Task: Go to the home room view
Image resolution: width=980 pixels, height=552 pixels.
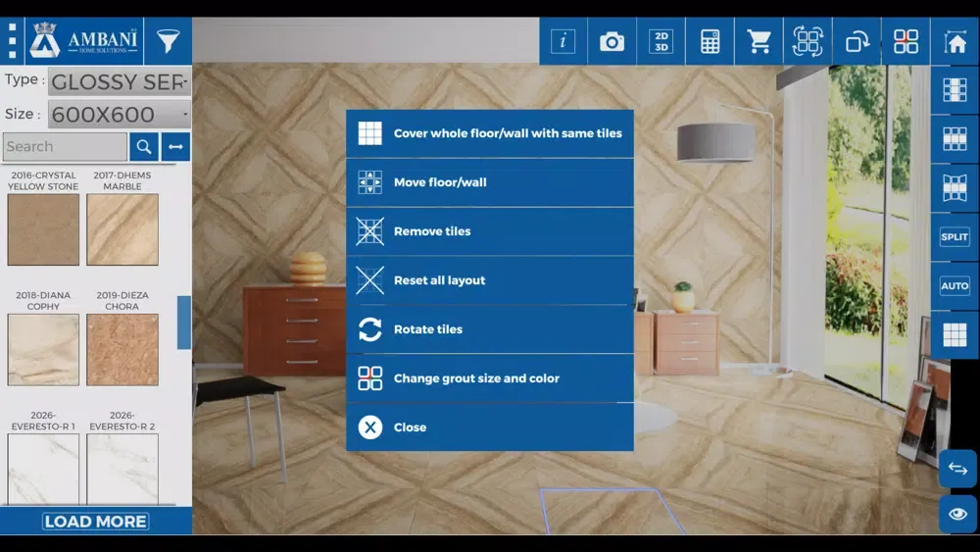Action: 955,41
